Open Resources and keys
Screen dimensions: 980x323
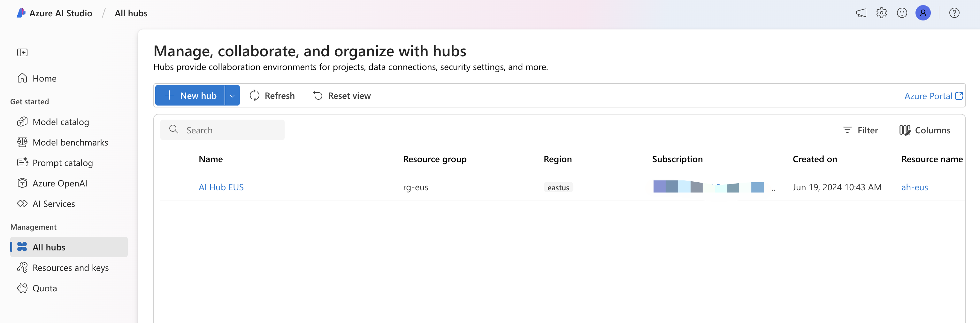tap(69, 268)
